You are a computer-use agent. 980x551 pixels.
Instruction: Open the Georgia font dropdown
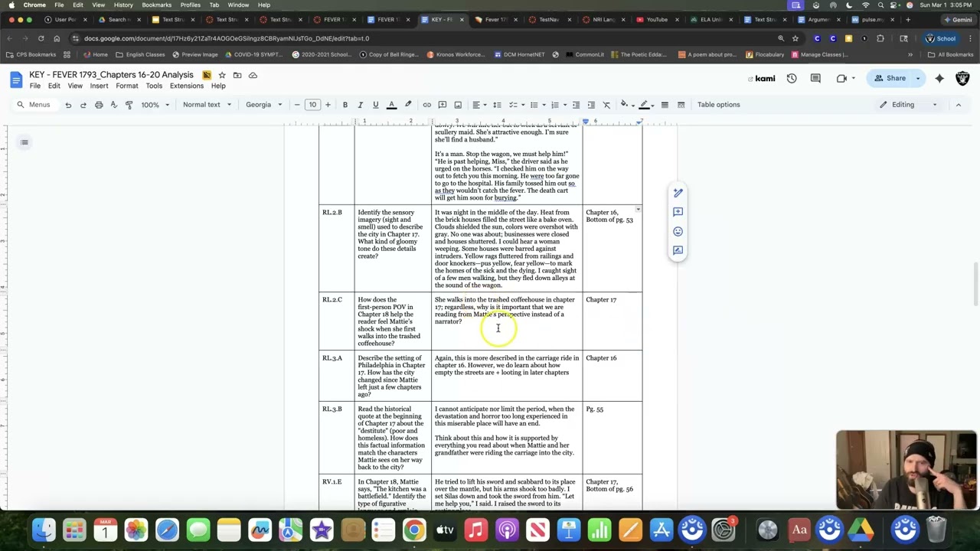[263, 105]
